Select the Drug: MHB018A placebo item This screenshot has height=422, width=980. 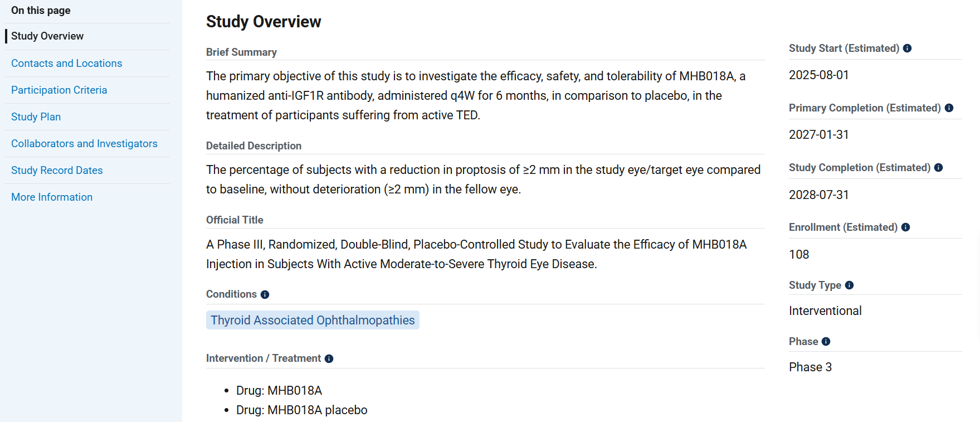(x=301, y=410)
